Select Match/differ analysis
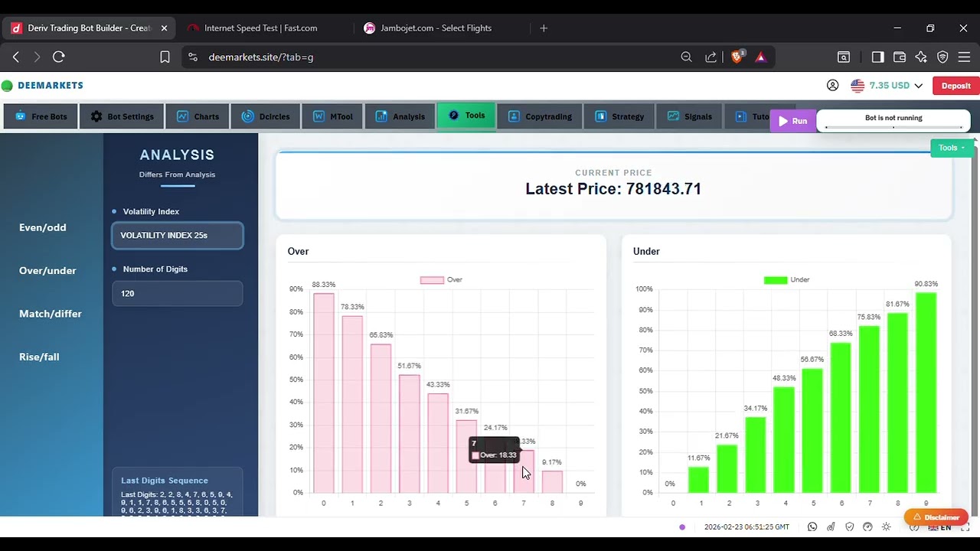Screen dimensions: 980x551 (x=51, y=314)
